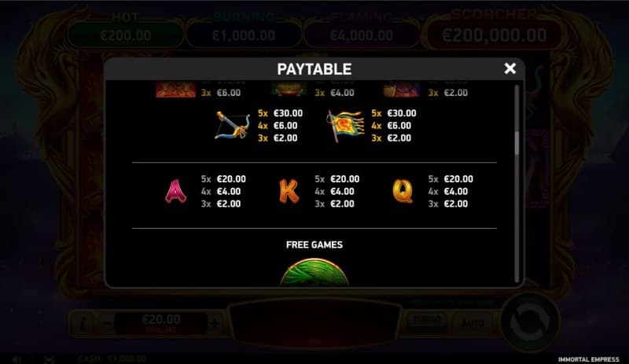Click the pink A card symbol

(x=175, y=191)
